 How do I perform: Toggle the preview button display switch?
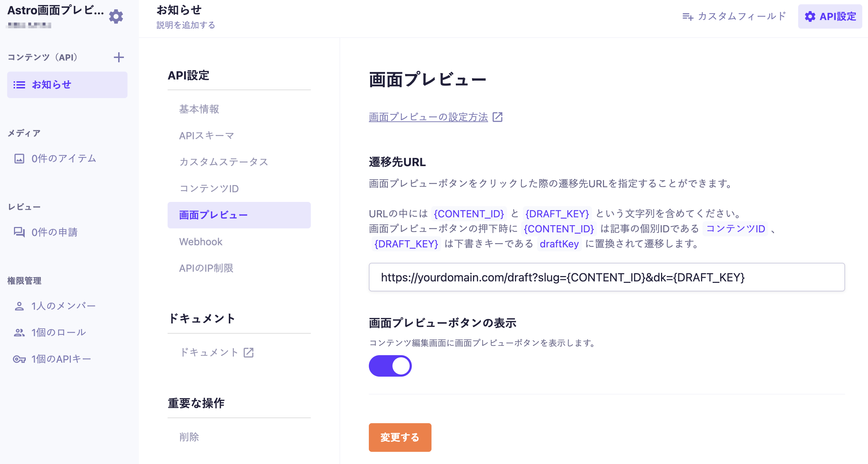390,366
